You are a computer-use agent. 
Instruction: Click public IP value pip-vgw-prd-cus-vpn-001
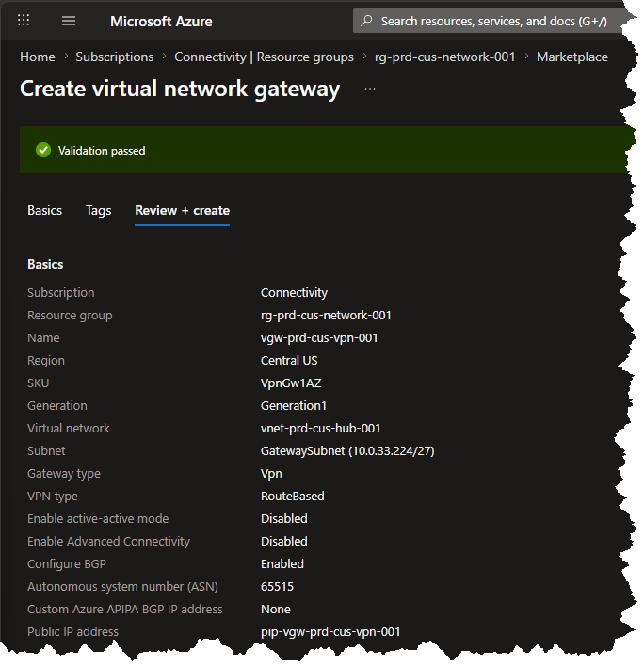point(330,632)
